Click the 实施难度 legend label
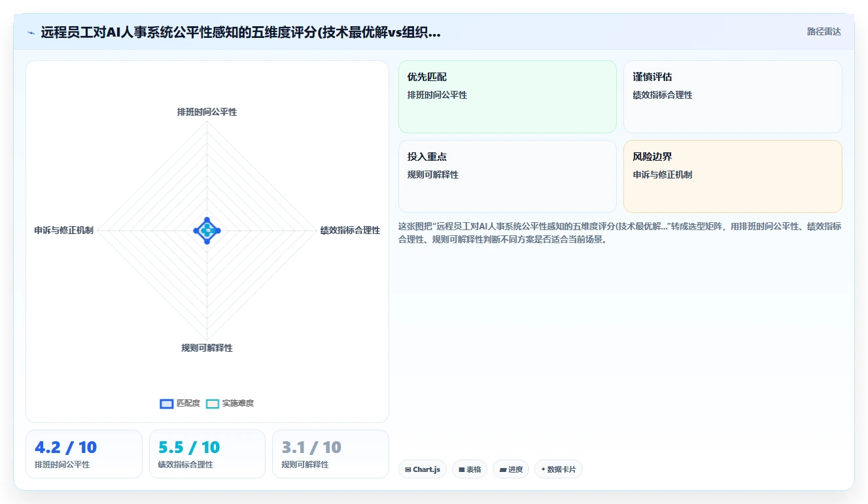The image size is (868, 504). (238, 403)
